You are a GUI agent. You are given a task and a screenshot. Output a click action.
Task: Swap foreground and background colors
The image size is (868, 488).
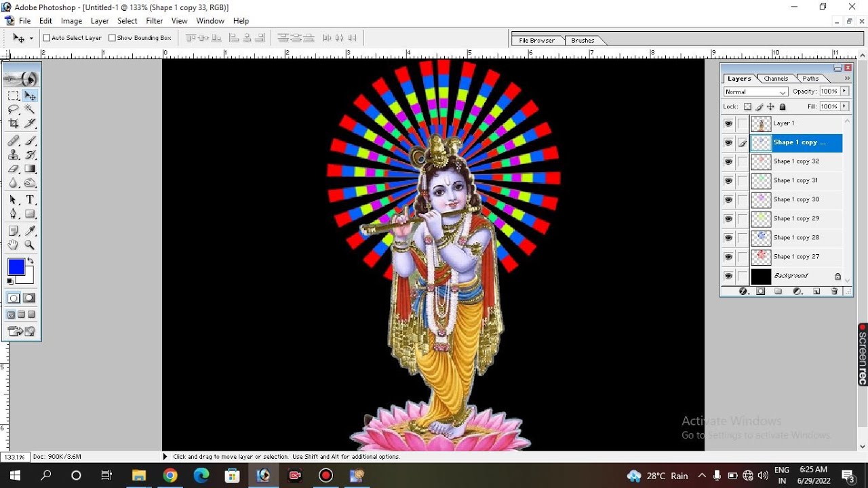[30, 261]
